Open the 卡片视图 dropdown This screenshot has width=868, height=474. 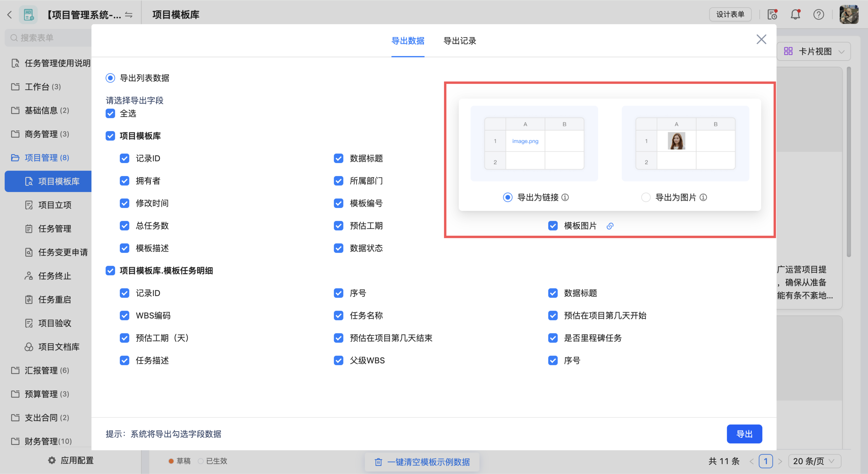tap(814, 51)
